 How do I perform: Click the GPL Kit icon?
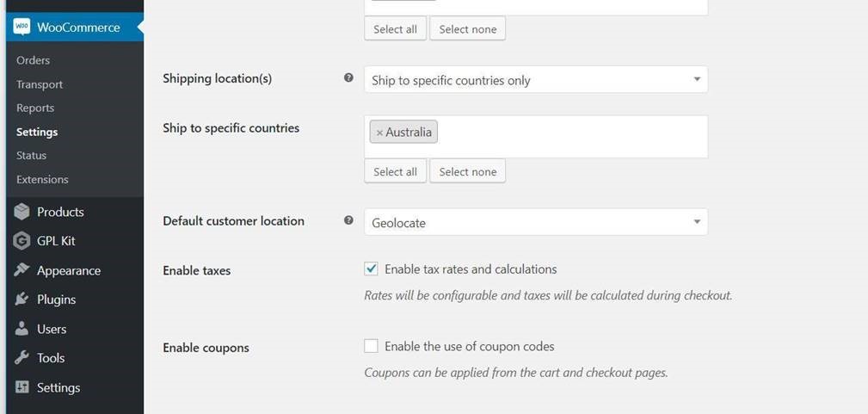point(22,241)
